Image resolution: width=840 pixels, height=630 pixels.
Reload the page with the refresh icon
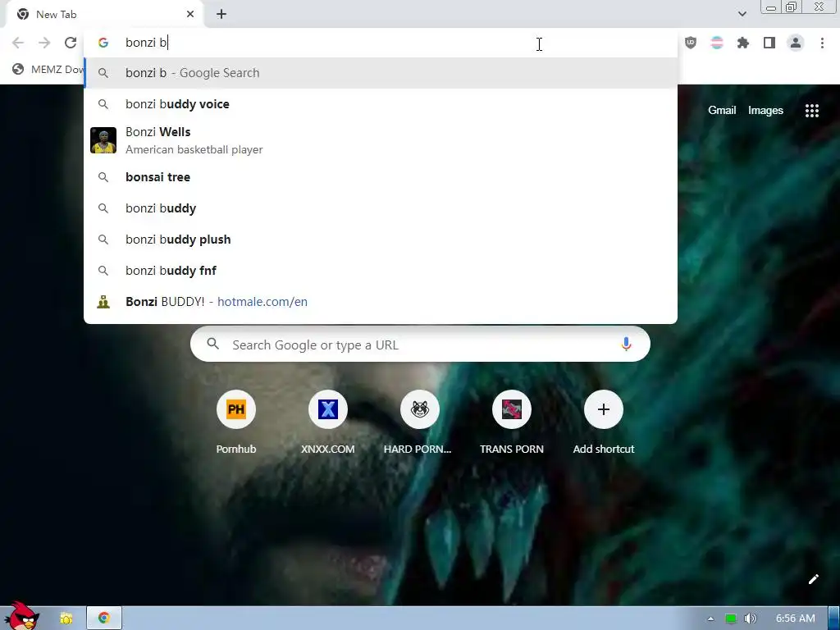(x=71, y=43)
